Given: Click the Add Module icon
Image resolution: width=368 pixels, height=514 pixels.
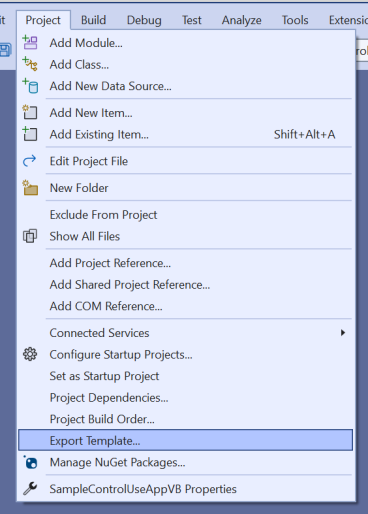Looking at the screenshot, I should (30, 43).
